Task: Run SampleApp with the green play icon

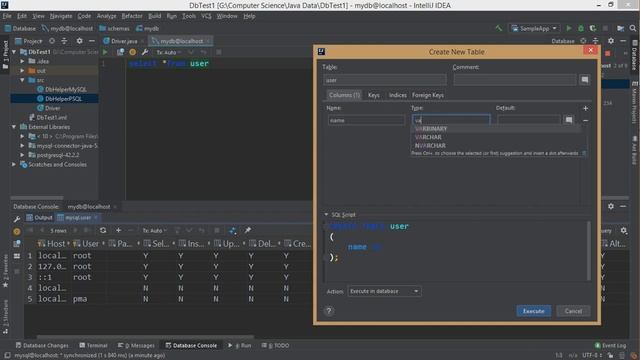Action: click(x=569, y=28)
